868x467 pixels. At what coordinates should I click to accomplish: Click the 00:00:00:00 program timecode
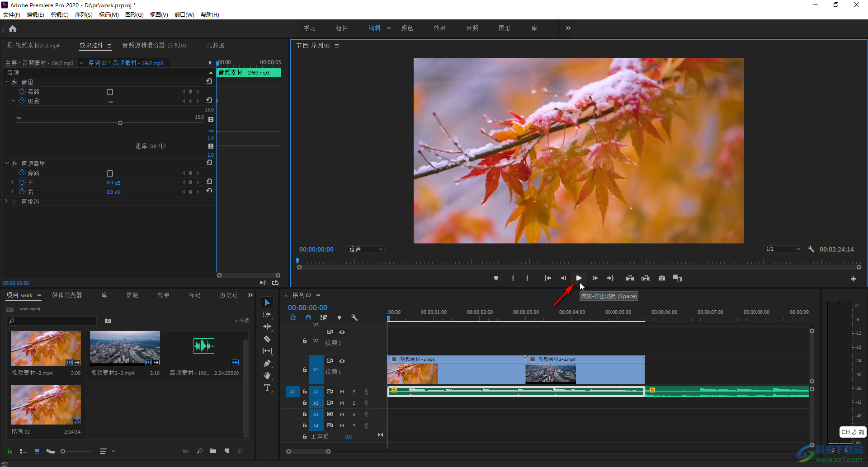point(316,249)
